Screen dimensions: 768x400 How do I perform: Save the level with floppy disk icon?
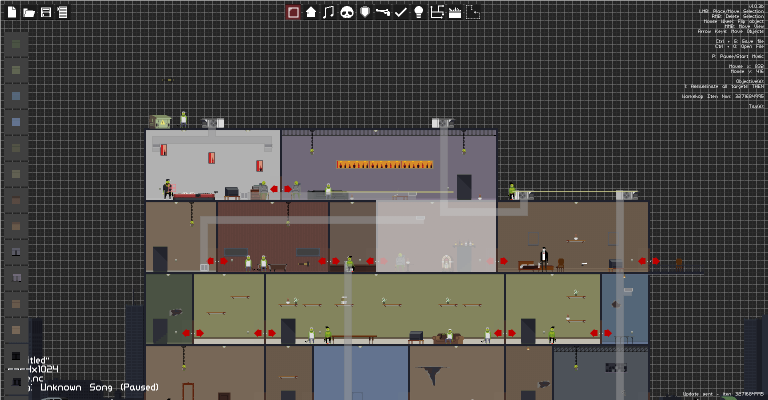click(x=46, y=12)
